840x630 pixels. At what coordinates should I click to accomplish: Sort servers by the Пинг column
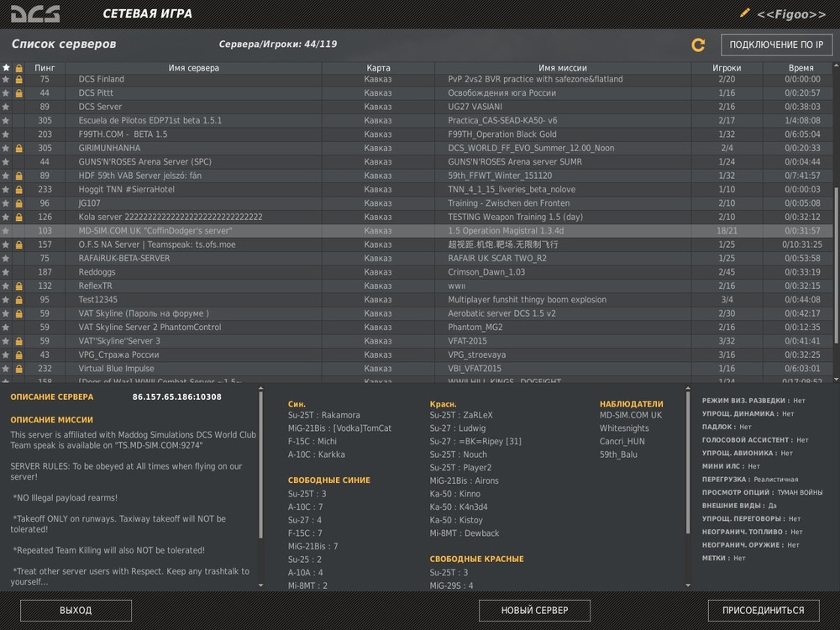45,68
